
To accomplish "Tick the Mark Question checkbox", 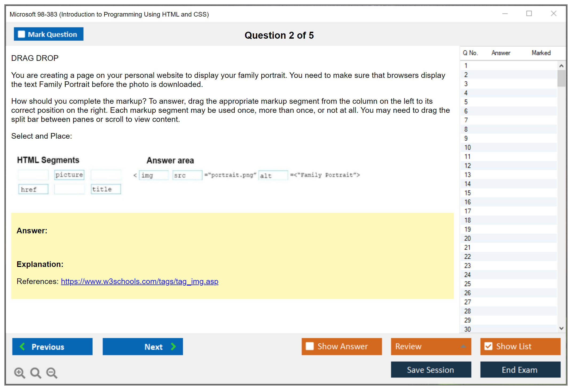I will pos(21,34).
